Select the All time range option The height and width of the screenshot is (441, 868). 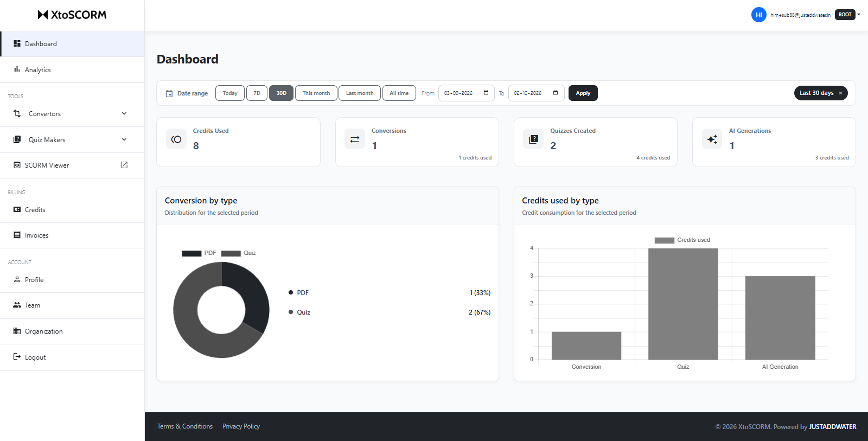pos(399,93)
